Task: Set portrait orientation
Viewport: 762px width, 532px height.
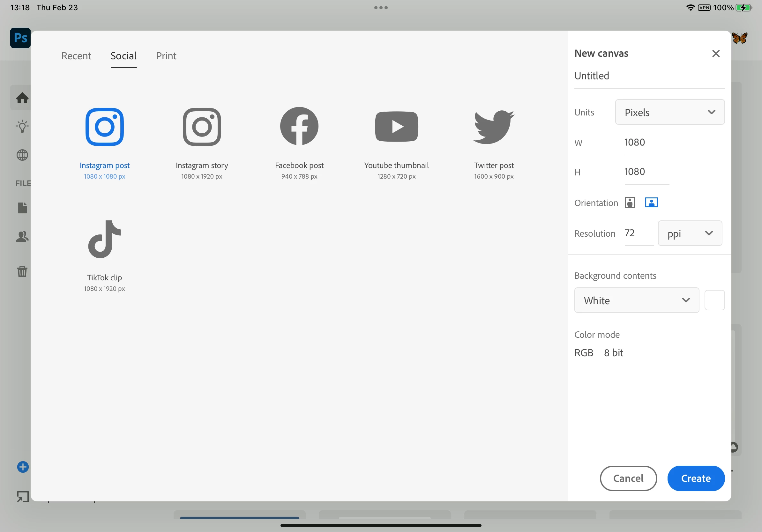Action: (x=630, y=203)
